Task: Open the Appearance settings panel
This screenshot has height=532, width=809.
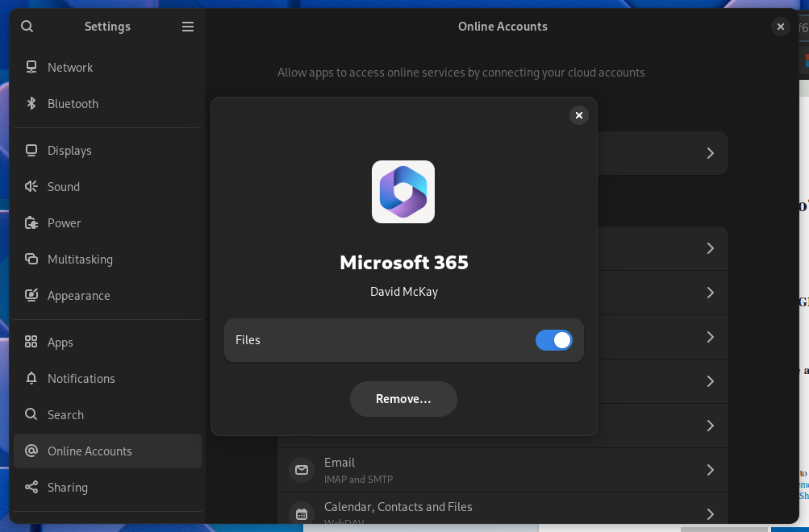Action: point(108,295)
